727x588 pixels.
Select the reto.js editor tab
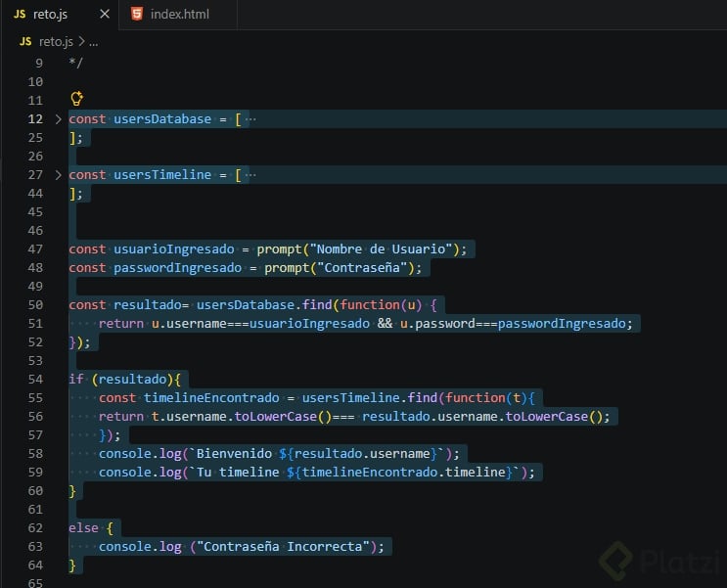(60, 14)
